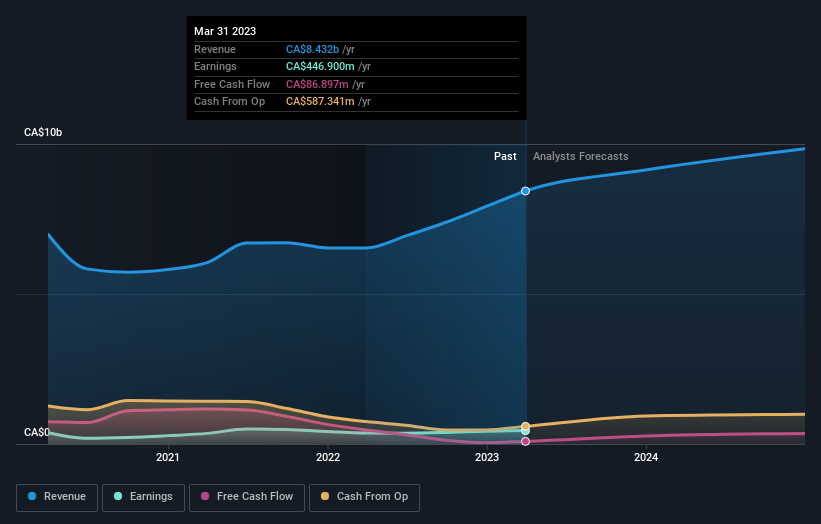Image resolution: width=821 pixels, height=524 pixels.
Task: Click the blue Revenue data point marker
Action: tap(525, 191)
